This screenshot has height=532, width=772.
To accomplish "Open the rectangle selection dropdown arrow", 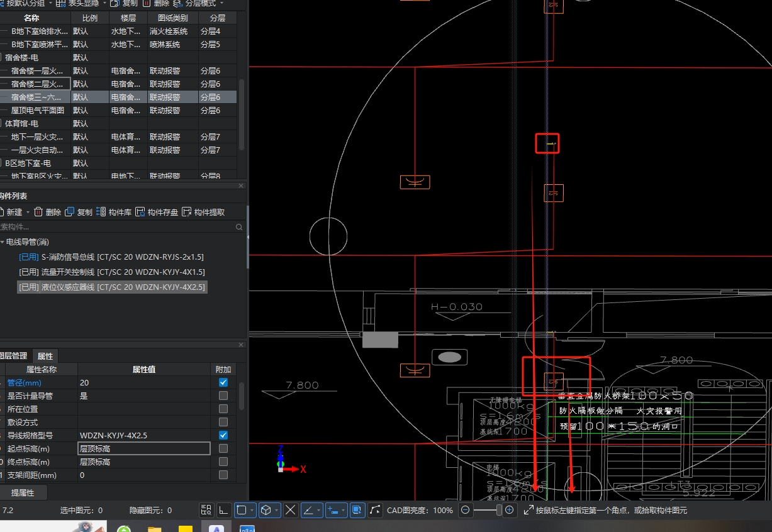I will point(252,510).
